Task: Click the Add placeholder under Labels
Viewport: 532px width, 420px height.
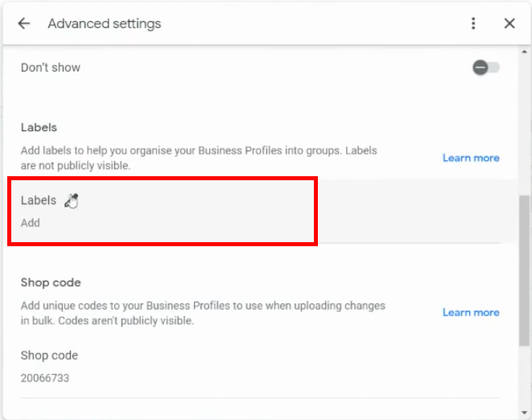Action: click(x=31, y=223)
